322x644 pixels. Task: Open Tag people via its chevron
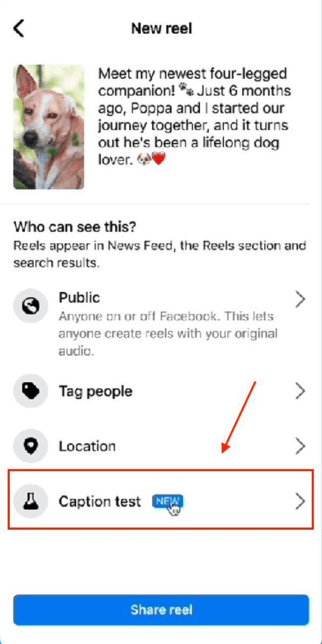click(x=301, y=392)
